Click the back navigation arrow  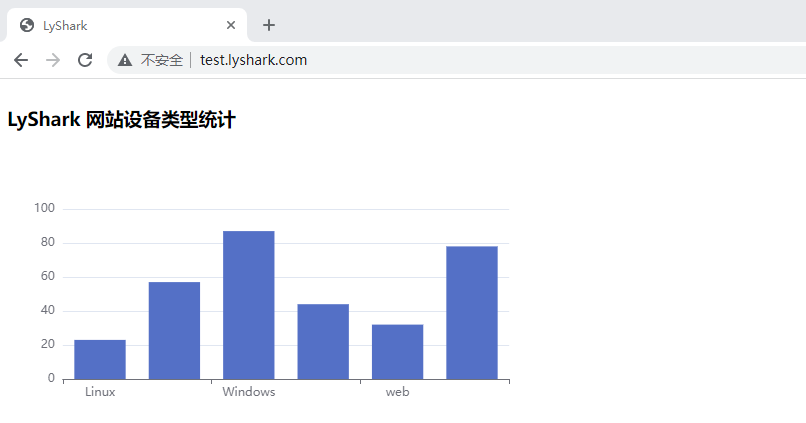coord(21,60)
